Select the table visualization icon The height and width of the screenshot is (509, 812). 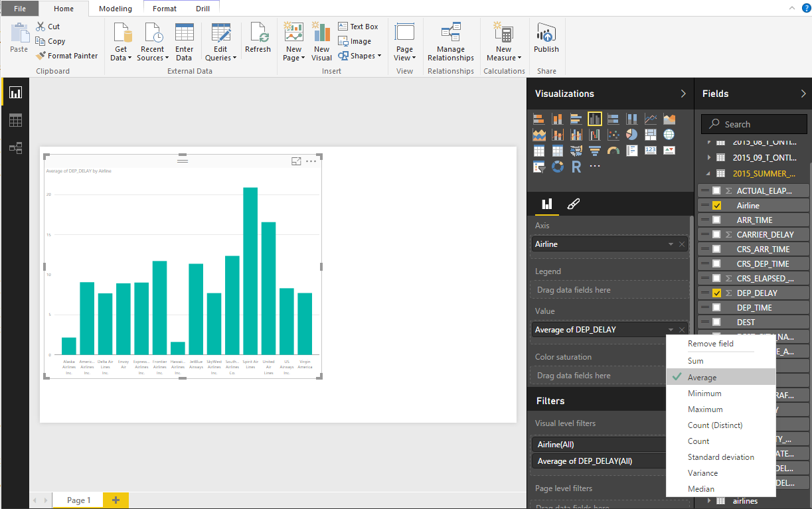[538, 150]
